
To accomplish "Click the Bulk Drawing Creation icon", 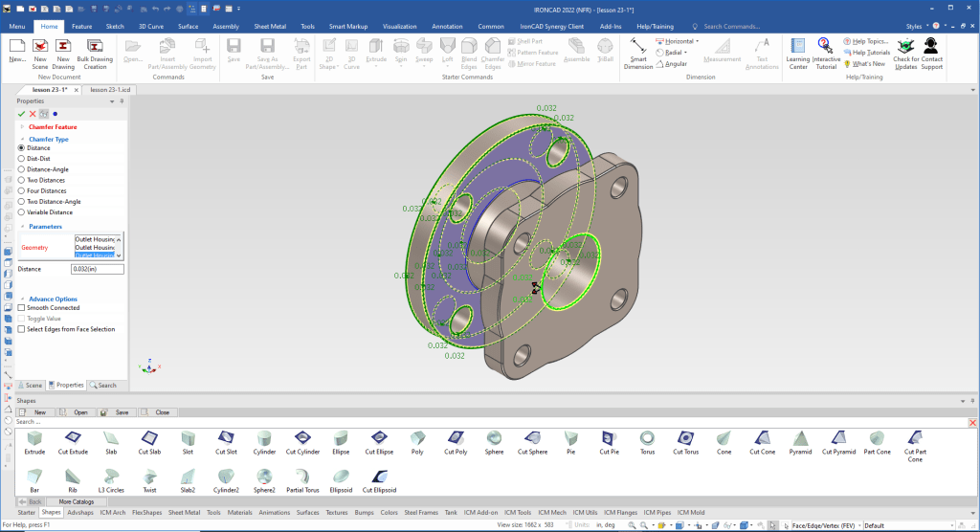I will click(96, 46).
